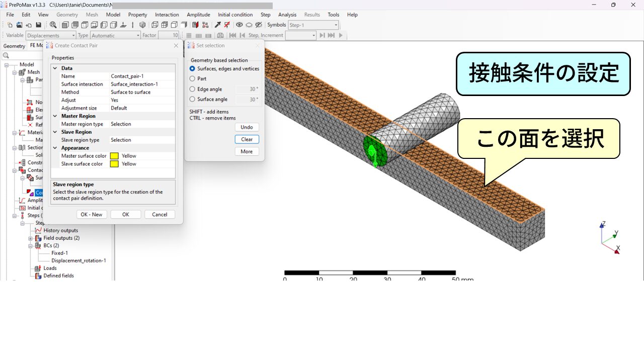Open the File menu
The width and height of the screenshot is (644, 362).
point(10,15)
